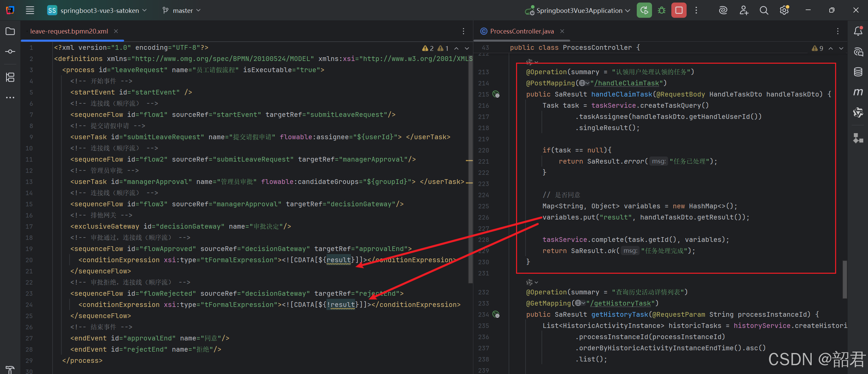Stop the running application

679,11
